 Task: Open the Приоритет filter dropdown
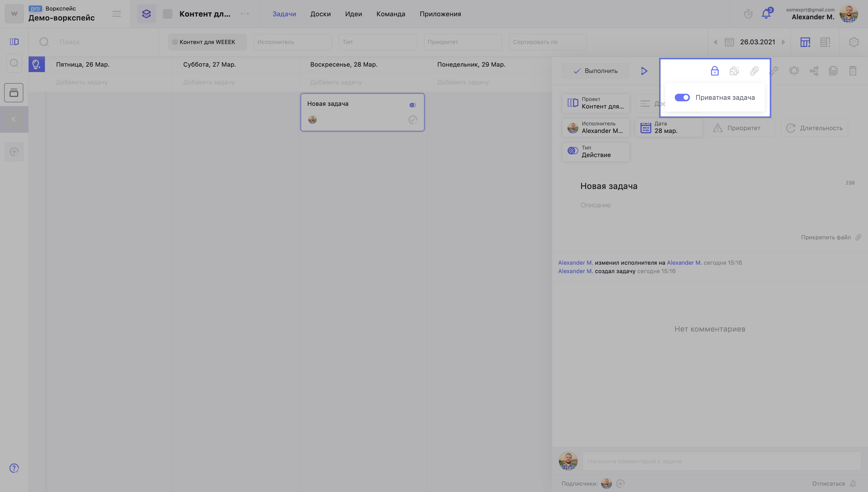pyautogui.click(x=463, y=42)
